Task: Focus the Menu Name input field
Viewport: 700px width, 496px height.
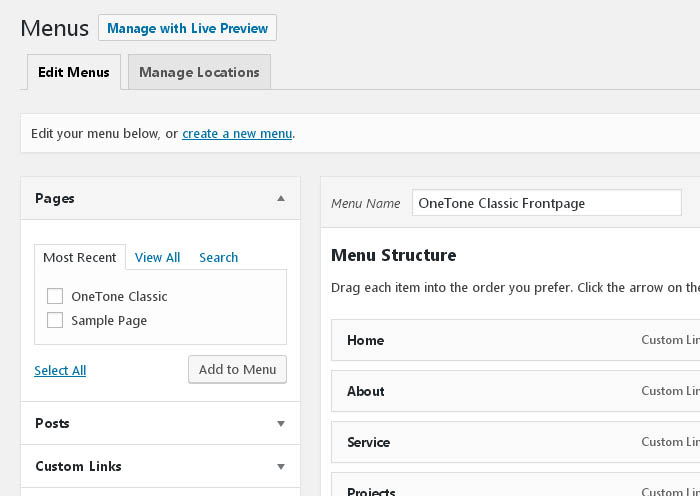Action: [x=547, y=203]
